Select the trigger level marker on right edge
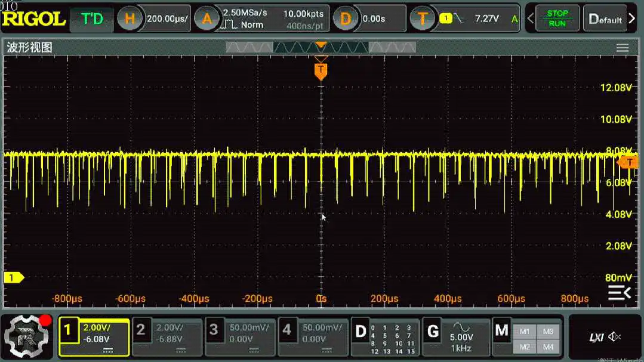This screenshot has width=644, height=362. (x=628, y=163)
